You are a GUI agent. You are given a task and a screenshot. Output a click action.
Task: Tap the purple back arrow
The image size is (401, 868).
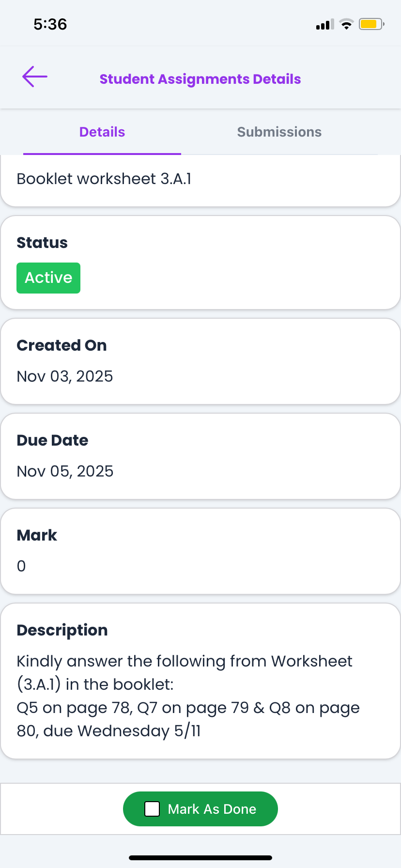[x=35, y=77]
